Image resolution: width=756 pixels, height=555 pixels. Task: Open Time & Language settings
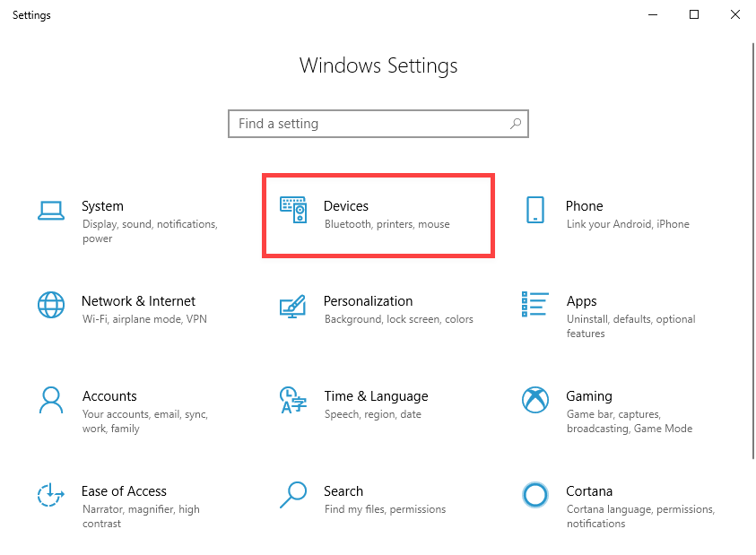[377, 396]
